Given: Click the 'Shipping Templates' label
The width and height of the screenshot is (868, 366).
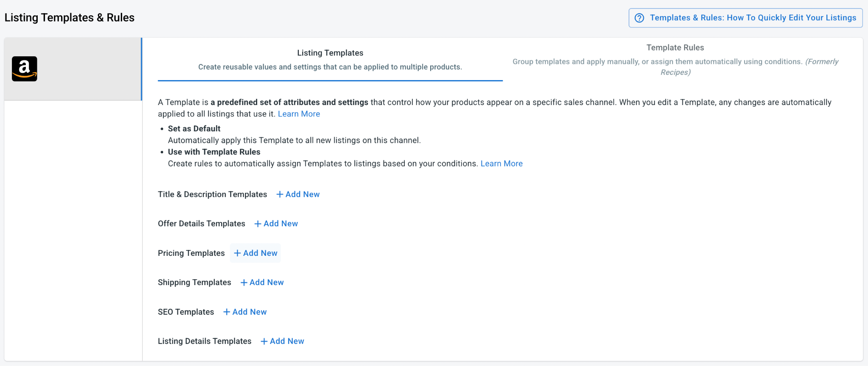Looking at the screenshot, I should (195, 283).
